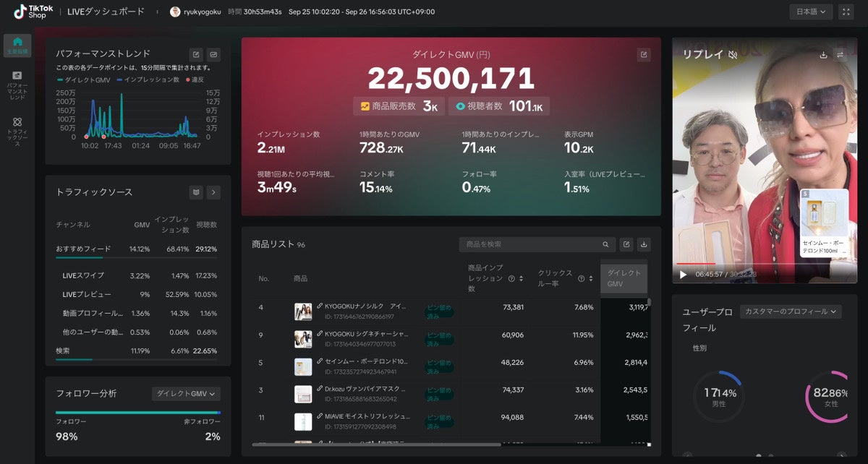The height and width of the screenshot is (464, 868).
Task: Enter fullscreen with the top-right expand icon
Action: 846,12
